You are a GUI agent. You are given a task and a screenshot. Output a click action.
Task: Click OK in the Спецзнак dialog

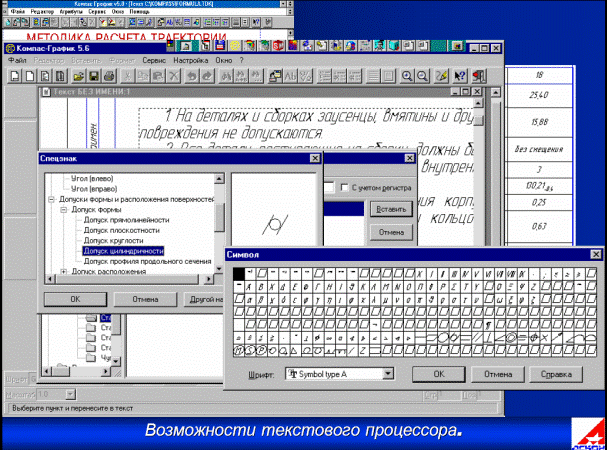(x=75, y=299)
